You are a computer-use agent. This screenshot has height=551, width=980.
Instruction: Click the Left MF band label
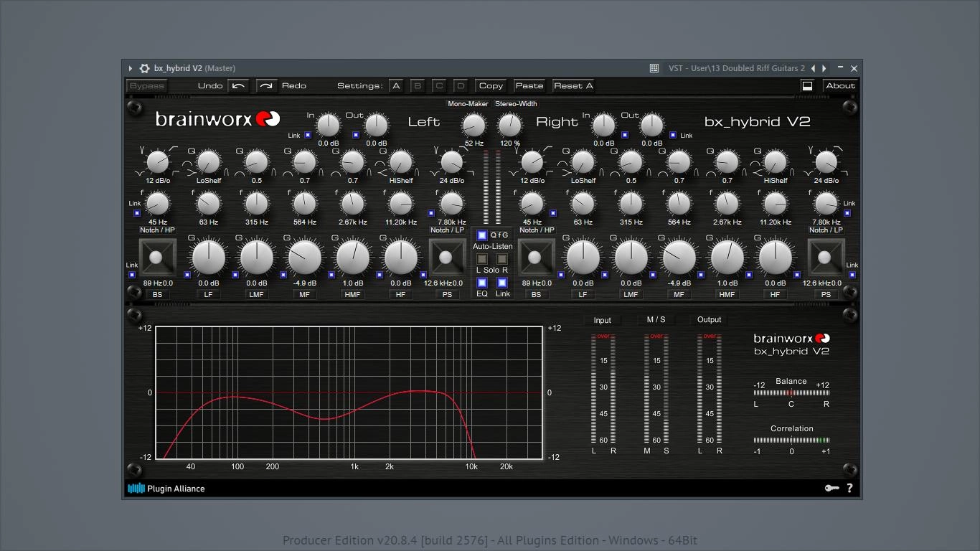tap(304, 294)
